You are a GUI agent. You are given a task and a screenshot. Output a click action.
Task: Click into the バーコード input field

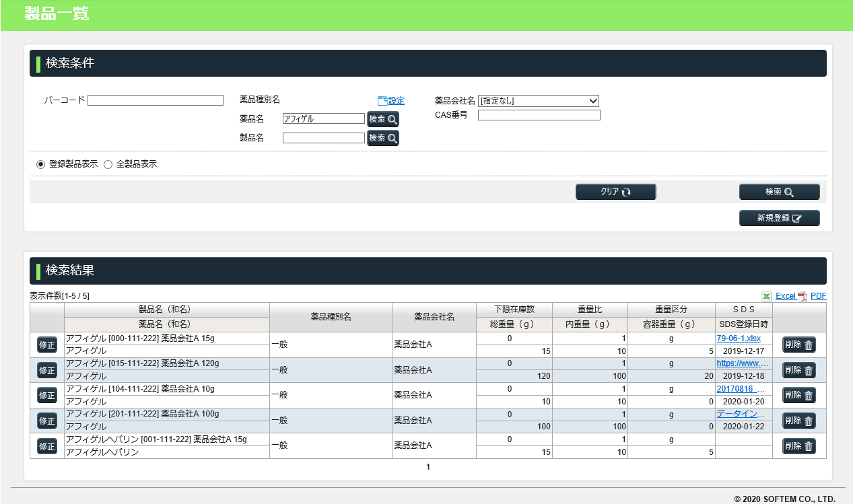click(x=155, y=100)
